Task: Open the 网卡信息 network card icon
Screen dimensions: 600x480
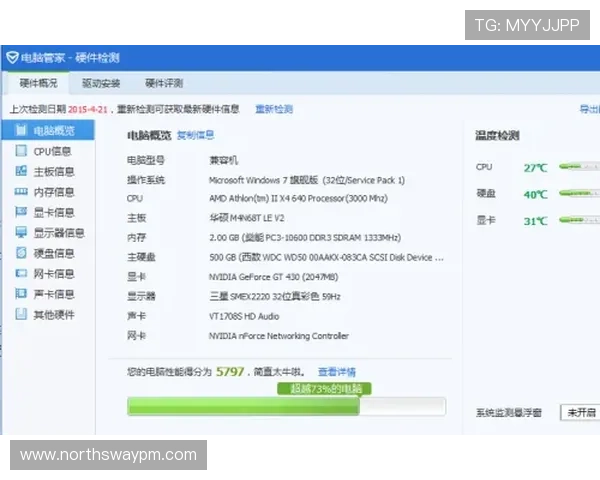Action: pyautogui.click(x=21, y=273)
